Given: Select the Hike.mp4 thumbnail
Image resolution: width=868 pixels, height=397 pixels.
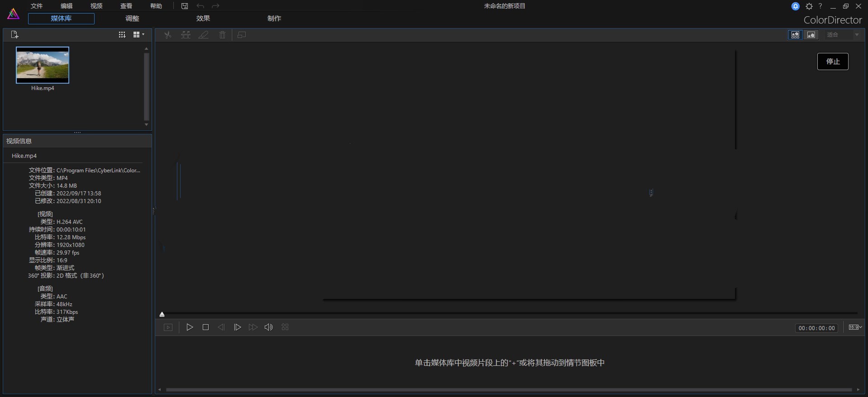Looking at the screenshot, I should [43, 65].
